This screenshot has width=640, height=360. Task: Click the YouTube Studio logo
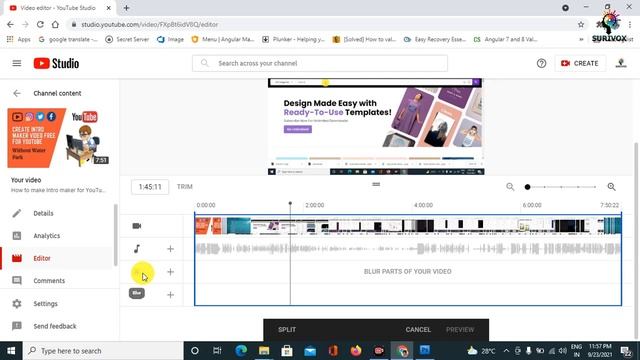tap(56, 63)
